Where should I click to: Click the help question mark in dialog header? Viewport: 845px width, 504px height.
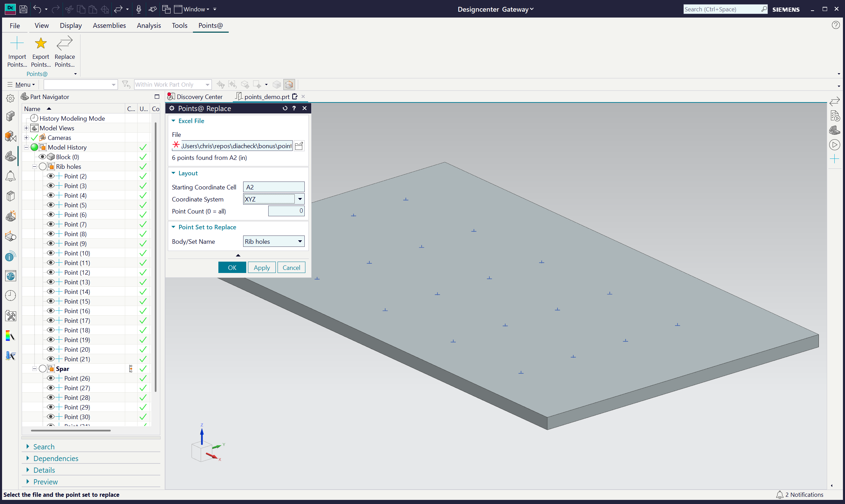click(x=294, y=108)
